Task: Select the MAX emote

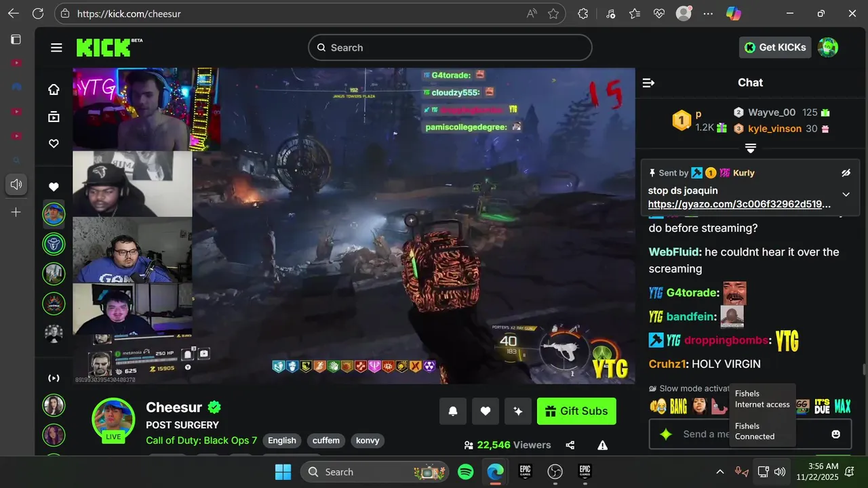Action: pyautogui.click(x=843, y=406)
